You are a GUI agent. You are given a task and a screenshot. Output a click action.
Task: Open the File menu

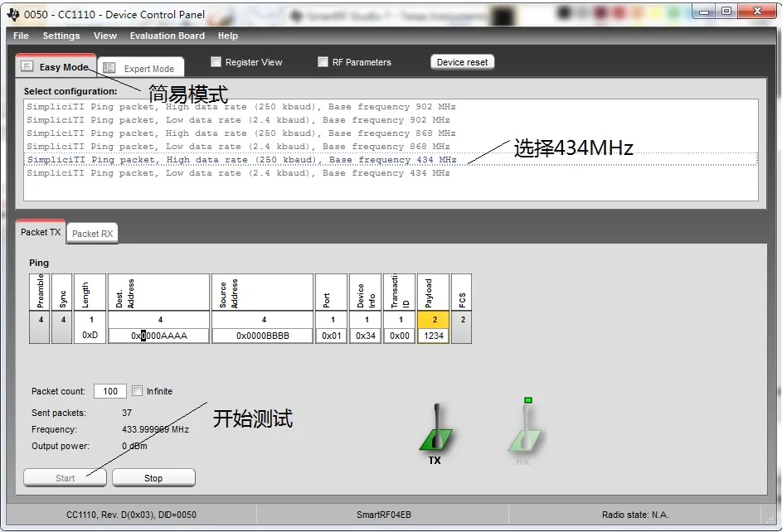pos(21,36)
